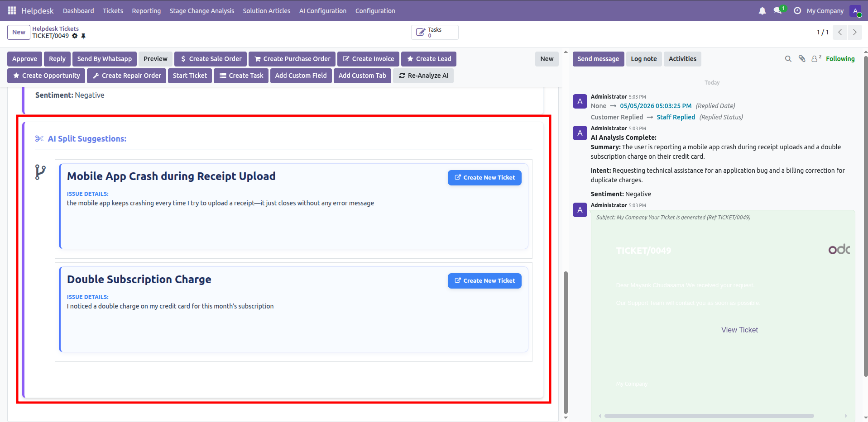Screen dimensions: 868x422
Task: Click the form vertical scrollbar
Action: [566, 342]
